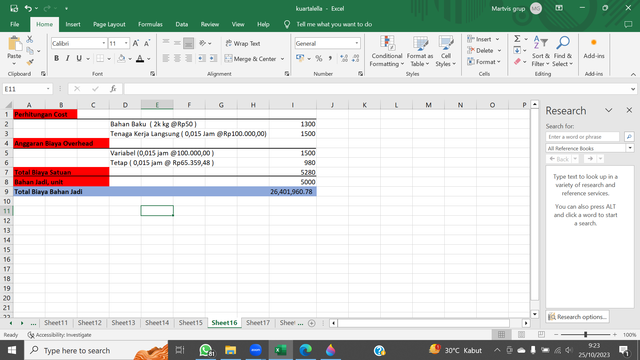Open the font name Calibri dropdown

coord(104,43)
